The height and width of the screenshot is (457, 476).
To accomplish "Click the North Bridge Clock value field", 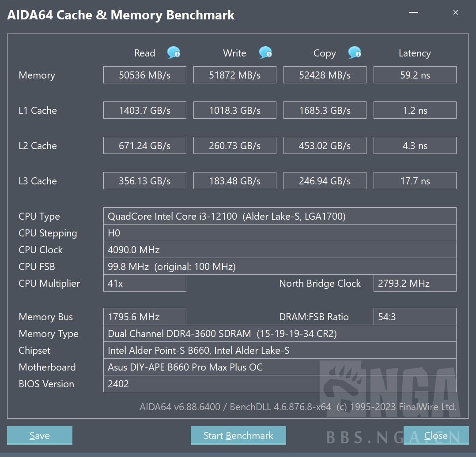I will [415, 283].
